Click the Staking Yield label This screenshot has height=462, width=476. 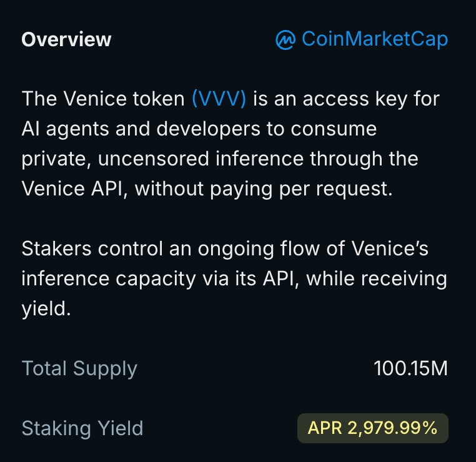(82, 429)
